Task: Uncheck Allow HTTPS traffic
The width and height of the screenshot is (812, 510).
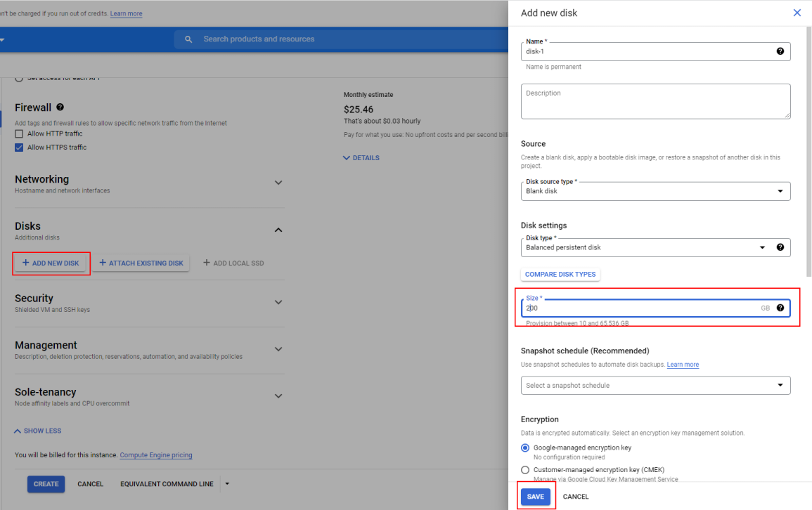Action: 20,148
